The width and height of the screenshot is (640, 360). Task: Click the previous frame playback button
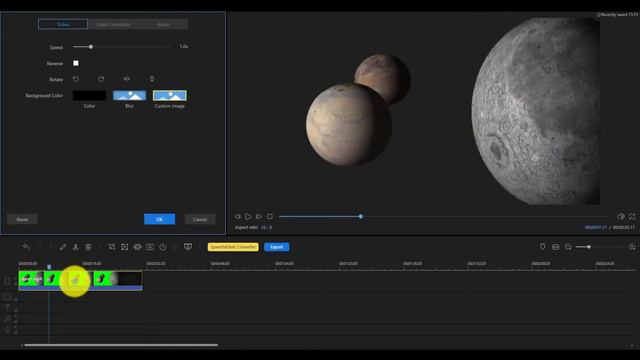[238, 216]
